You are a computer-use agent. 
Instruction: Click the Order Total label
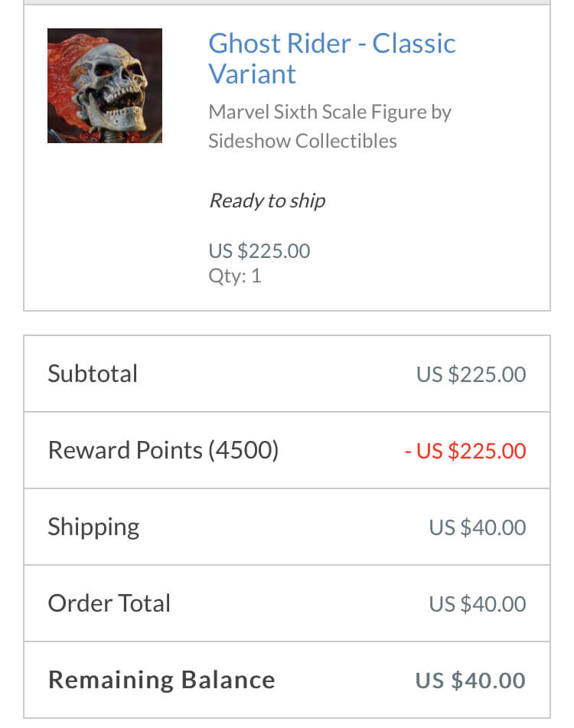click(109, 603)
